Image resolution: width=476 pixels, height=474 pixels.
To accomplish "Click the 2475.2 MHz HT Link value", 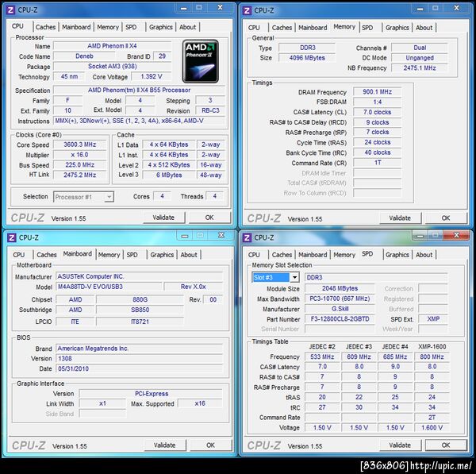I will pos(80,175).
